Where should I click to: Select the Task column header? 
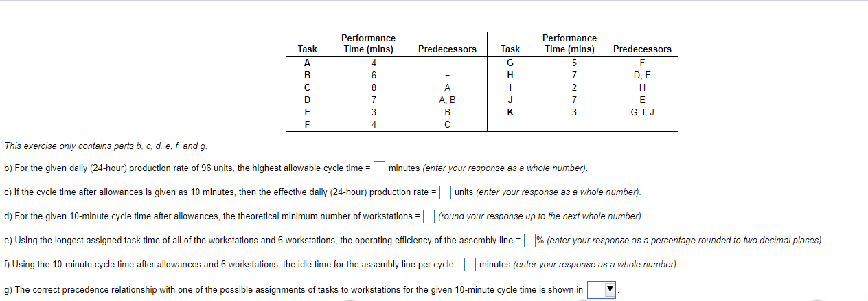[x=307, y=49]
